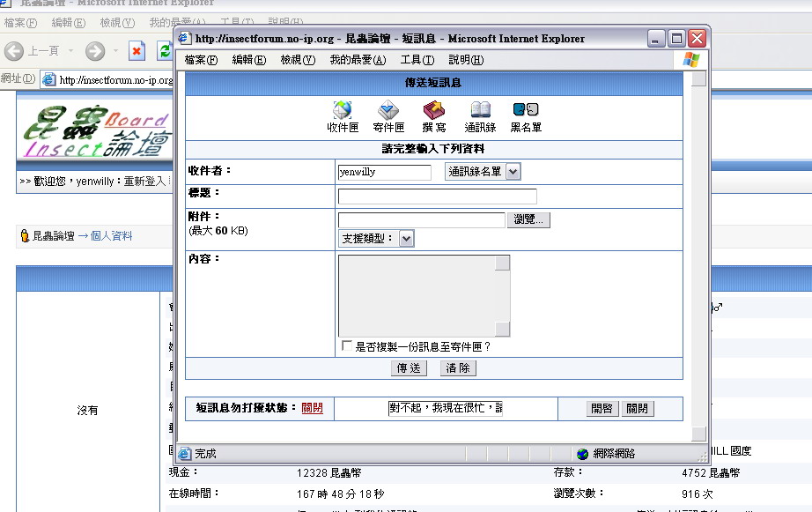Open the 檢視 menu in popup window
812x512 pixels.
(297, 60)
